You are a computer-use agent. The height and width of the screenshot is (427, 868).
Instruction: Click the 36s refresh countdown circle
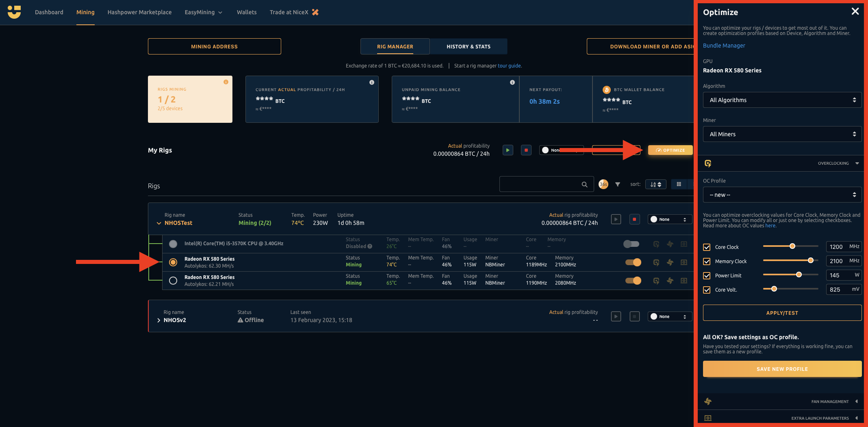pos(603,184)
